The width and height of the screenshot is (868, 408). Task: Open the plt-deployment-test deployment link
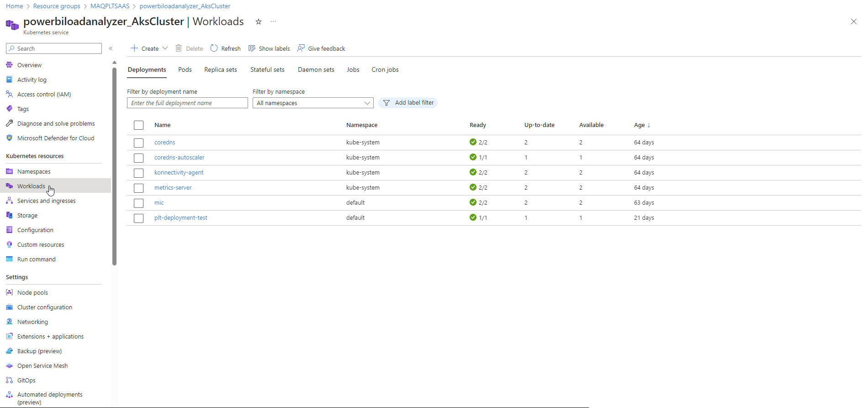pyautogui.click(x=181, y=218)
